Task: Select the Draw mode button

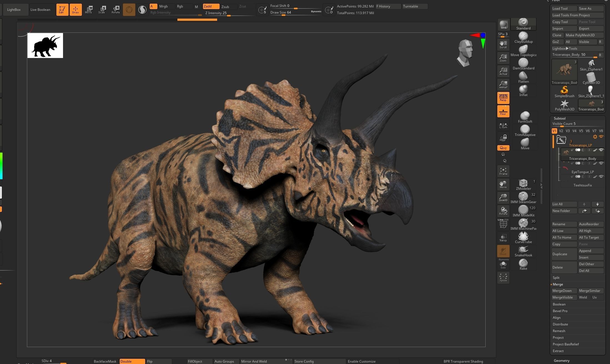Action: [x=76, y=9]
